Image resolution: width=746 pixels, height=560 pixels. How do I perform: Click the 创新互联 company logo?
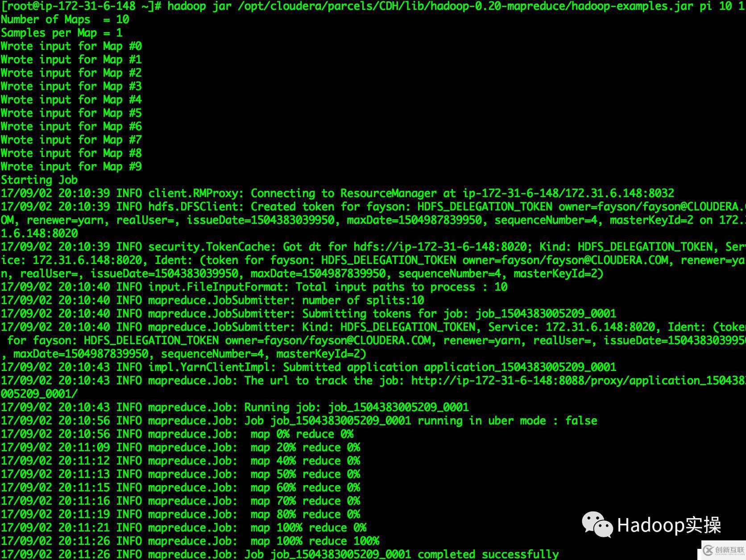coord(721,549)
